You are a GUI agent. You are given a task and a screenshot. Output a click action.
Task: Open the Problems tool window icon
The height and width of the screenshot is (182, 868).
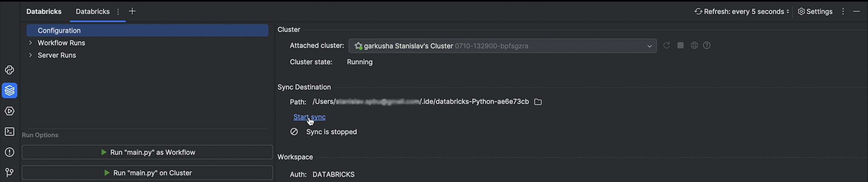(9, 152)
